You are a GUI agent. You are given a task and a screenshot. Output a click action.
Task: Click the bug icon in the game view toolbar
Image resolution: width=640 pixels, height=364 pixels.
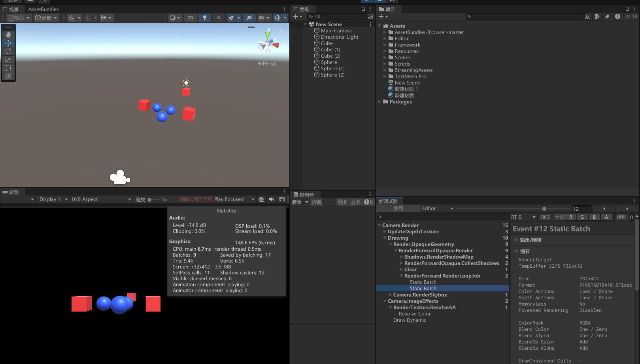261,199
